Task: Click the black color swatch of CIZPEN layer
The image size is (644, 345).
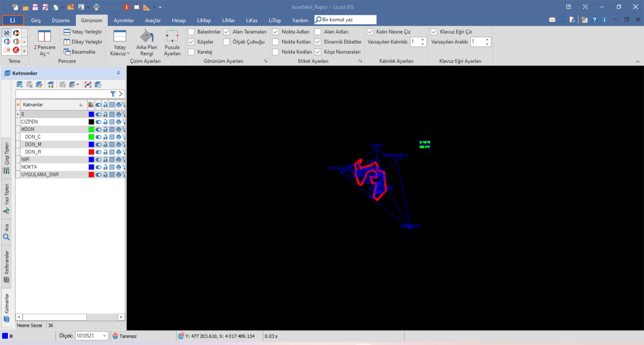Action: pos(91,122)
